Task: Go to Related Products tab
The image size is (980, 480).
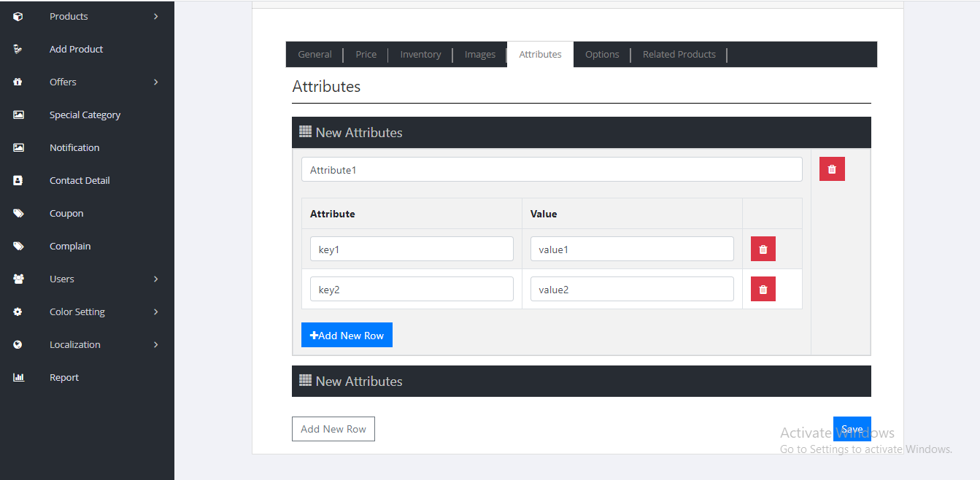Action: 679,54
